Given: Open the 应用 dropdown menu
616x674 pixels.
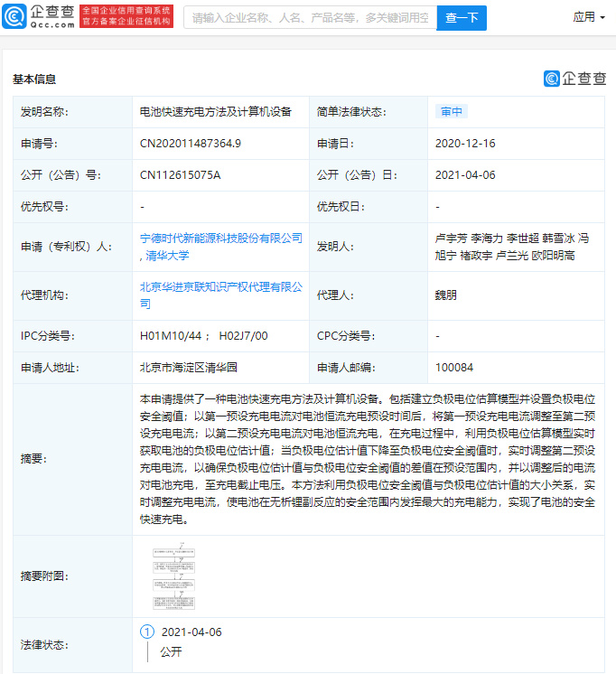Looking at the screenshot, I should [589, 17].
